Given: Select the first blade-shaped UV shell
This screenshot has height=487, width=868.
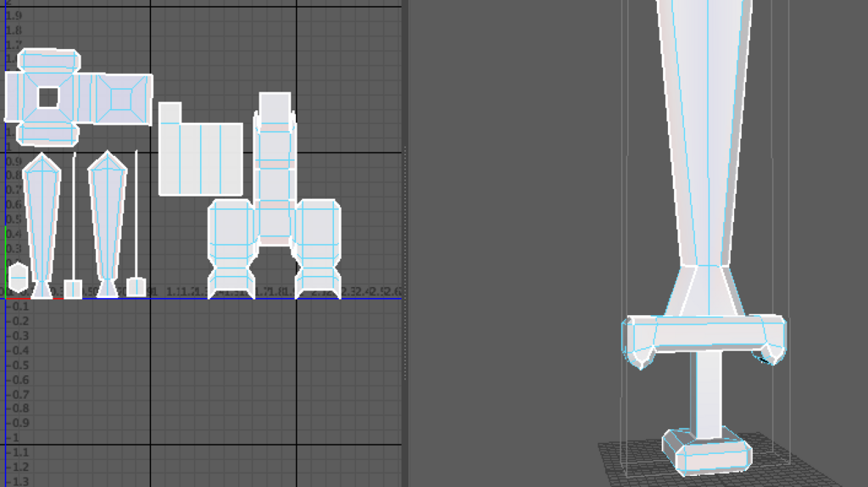Looking at the screenshot, I should [42, 226].
